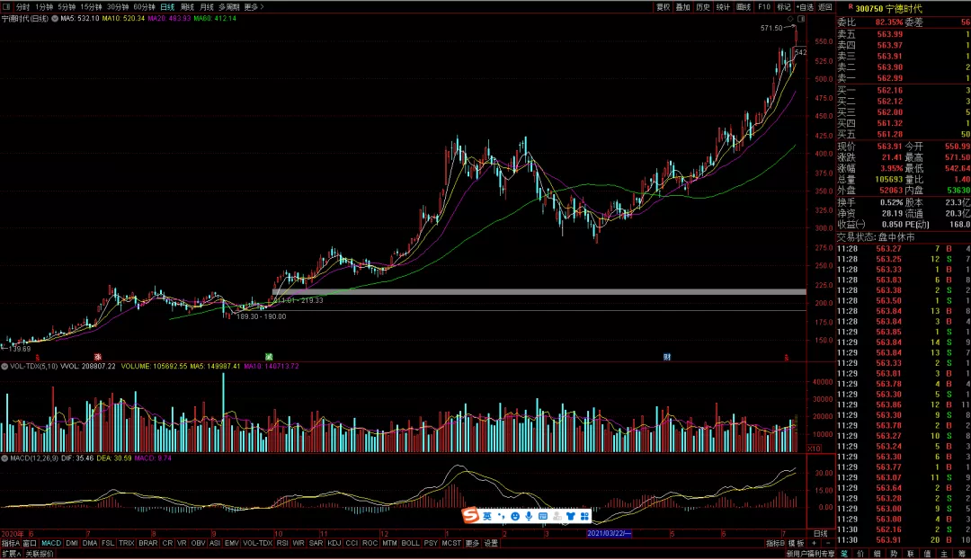Viewport: 971px width, 560px height.
Task: Switch to 月线 monthly chart
Action: 207,7
